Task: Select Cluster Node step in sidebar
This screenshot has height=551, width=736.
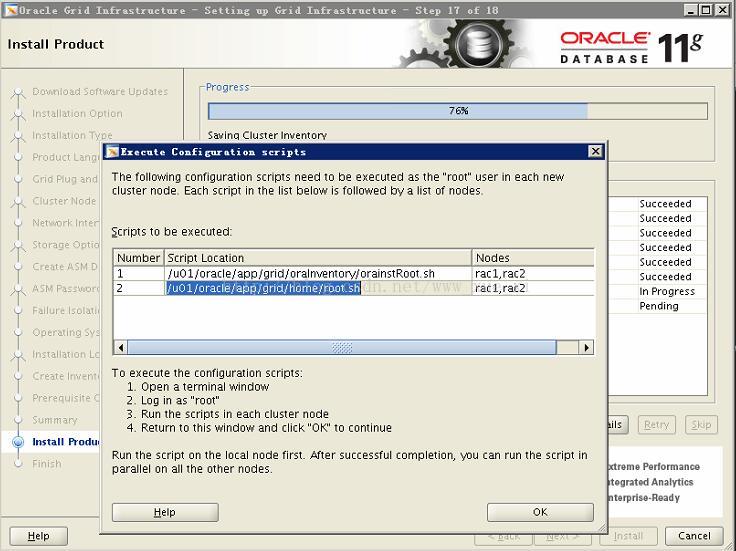Action: coord(64,201)
